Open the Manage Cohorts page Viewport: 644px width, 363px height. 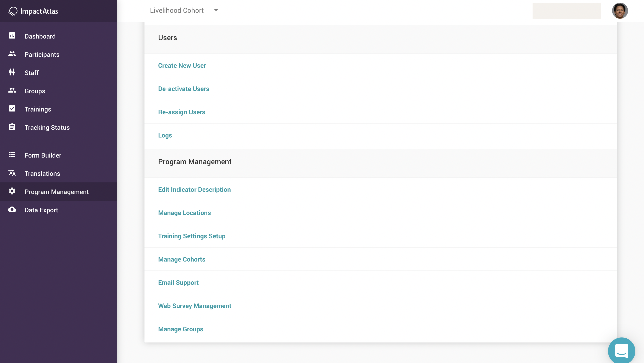(x=181, y=259)
